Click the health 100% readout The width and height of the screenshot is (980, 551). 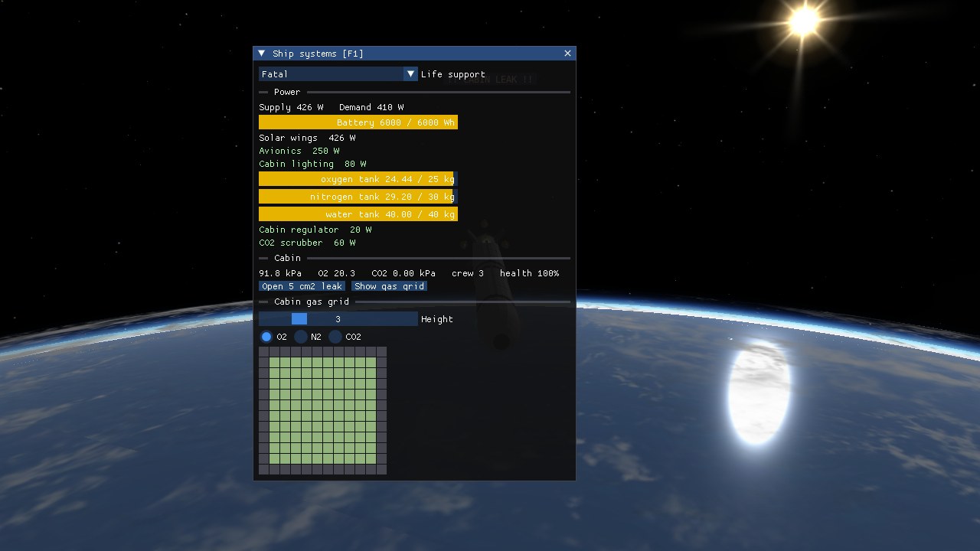[x=529, y=273]
